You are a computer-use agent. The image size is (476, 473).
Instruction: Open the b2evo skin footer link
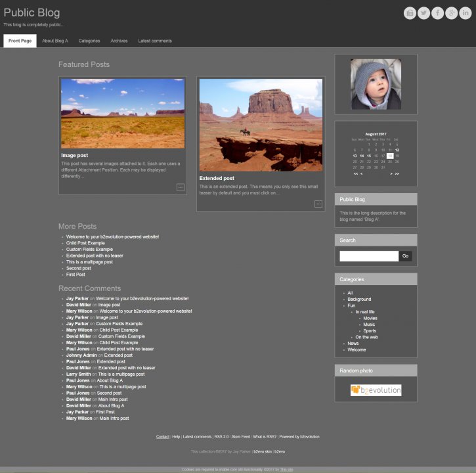click(x=263, y=451)
